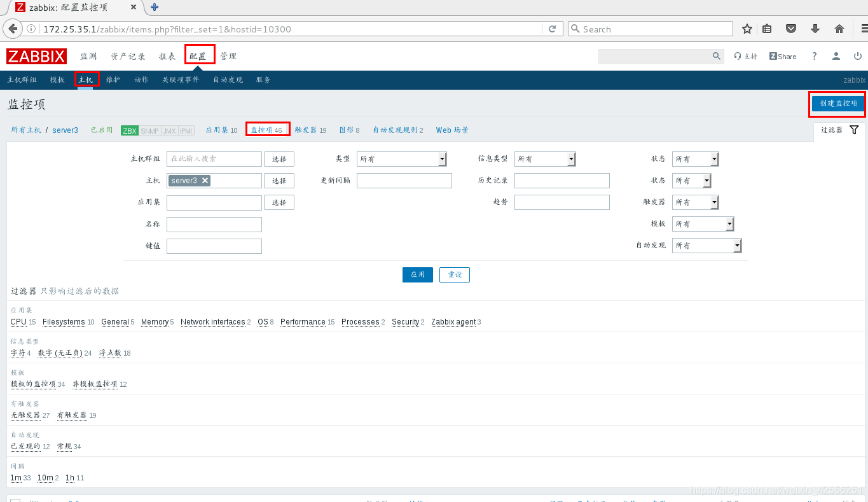Open 监控项 46 tab link
This screenshot has height=502, width=868.
[x=266, y=130]
